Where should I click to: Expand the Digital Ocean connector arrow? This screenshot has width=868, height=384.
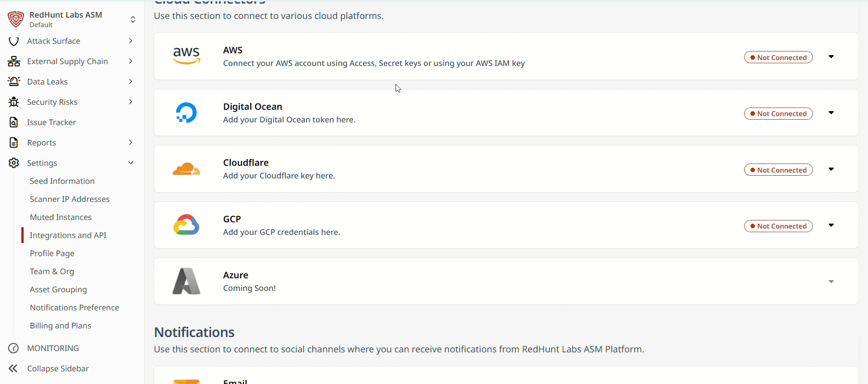pos(831,113)
